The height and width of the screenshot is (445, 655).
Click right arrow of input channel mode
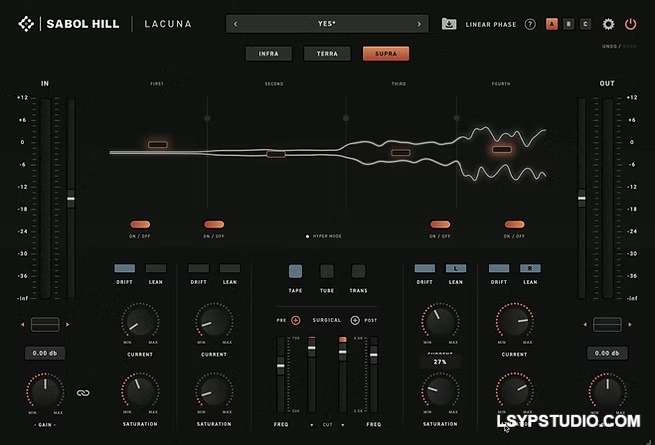68,325
